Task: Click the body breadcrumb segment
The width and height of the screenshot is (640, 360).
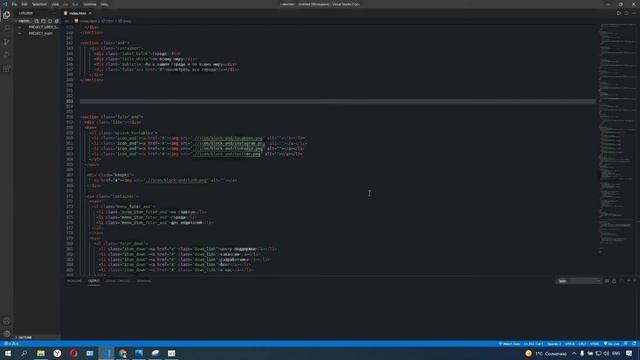Action: (x=125, y=21)
